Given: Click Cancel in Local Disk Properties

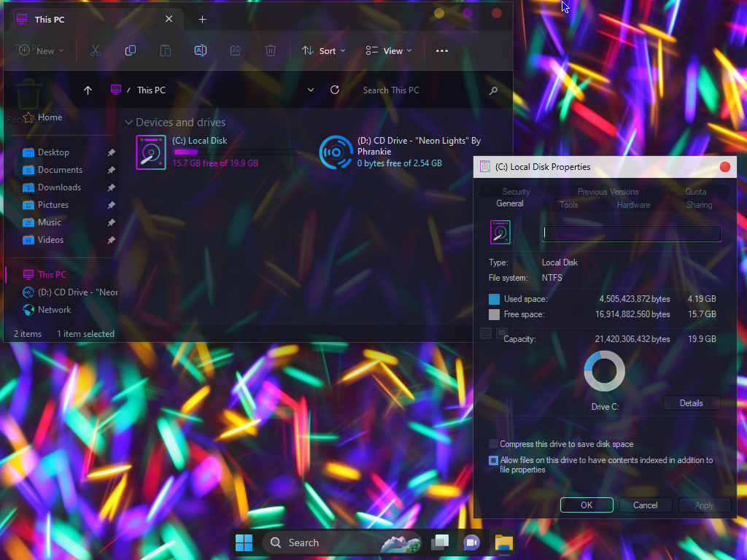Looking at the screenshot, I should (645, 505).
